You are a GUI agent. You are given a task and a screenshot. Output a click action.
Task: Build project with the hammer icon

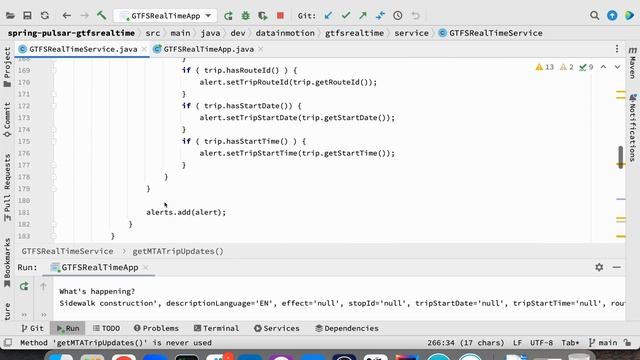click(x=102, y=16)
